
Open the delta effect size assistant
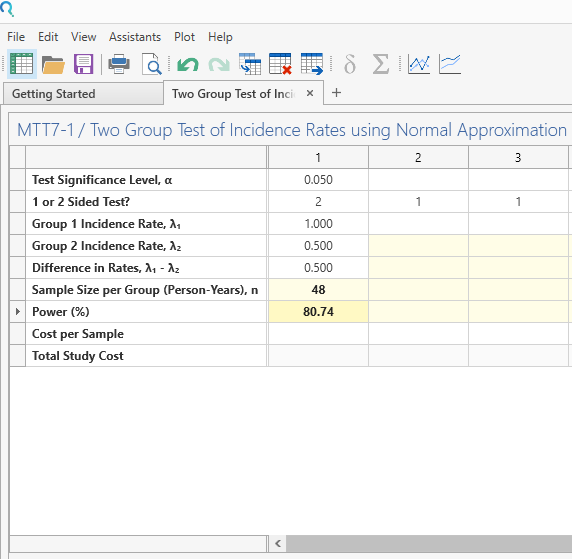point(349,64)
